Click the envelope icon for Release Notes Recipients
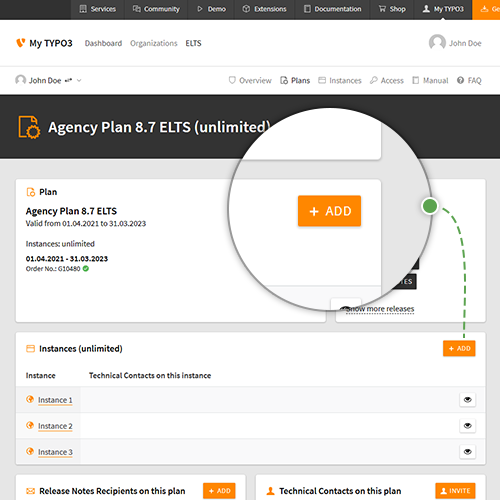This screenshot has height=500, width=500. (30, 491)
